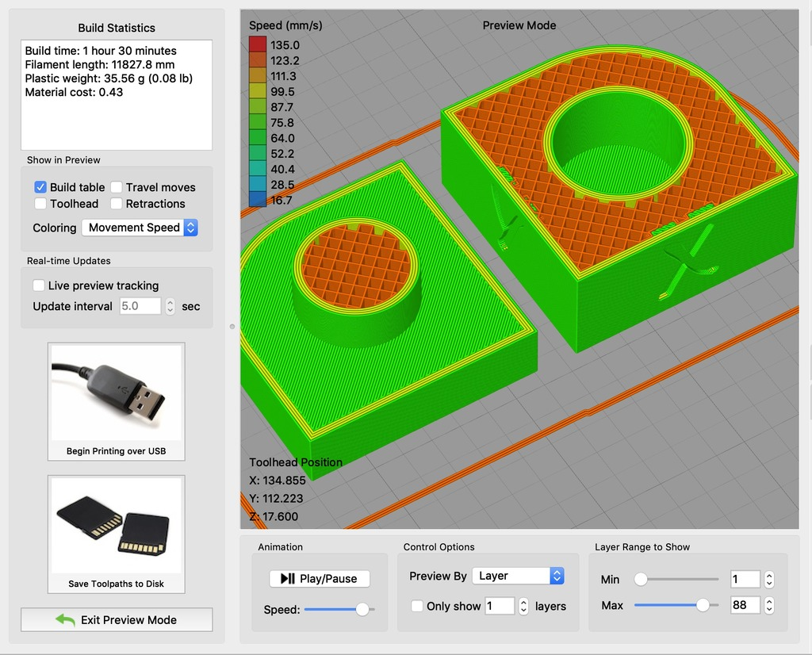
Task: Click the Build time statistics line
Action: click(101, 51)
